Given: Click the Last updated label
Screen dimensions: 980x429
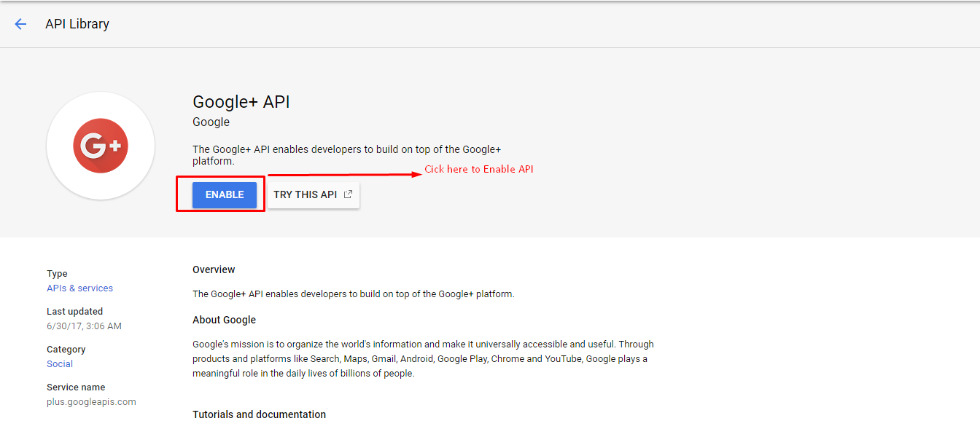Looking at the screenshot, I should click(74, 311).
